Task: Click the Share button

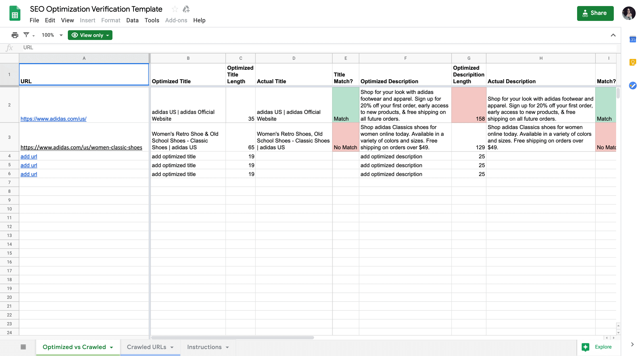Action: tap(595, 13)
